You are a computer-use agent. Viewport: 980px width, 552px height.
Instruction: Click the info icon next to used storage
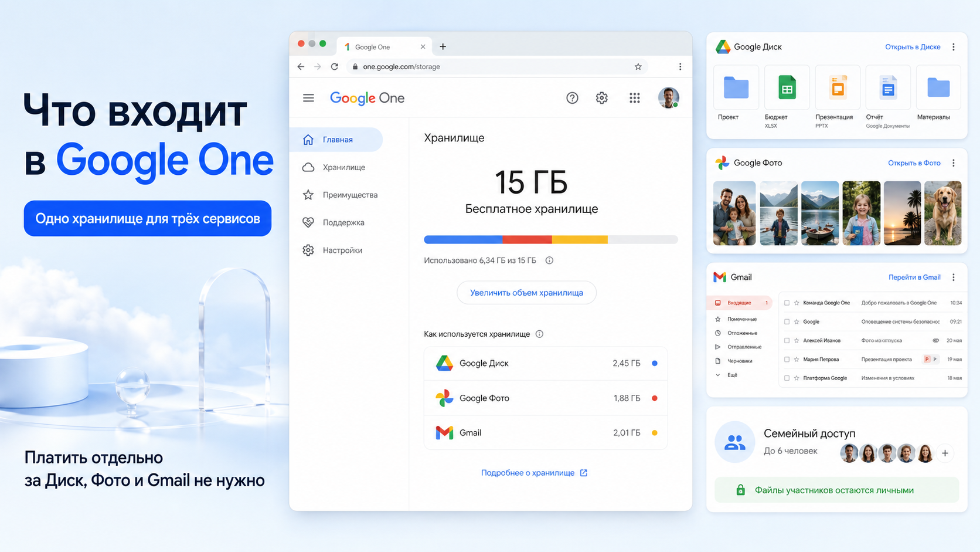(x=549, y=260)
